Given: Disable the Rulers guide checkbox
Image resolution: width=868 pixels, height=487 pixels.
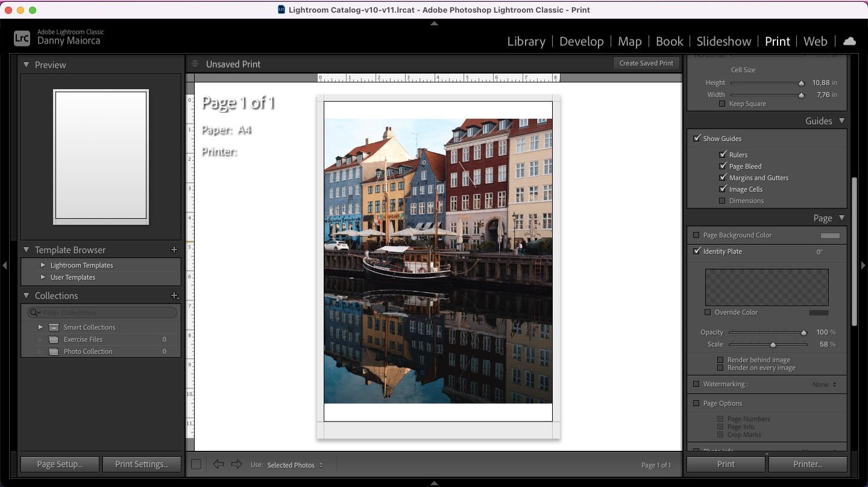Looking at the screenshot, I should tap(723, 155).
